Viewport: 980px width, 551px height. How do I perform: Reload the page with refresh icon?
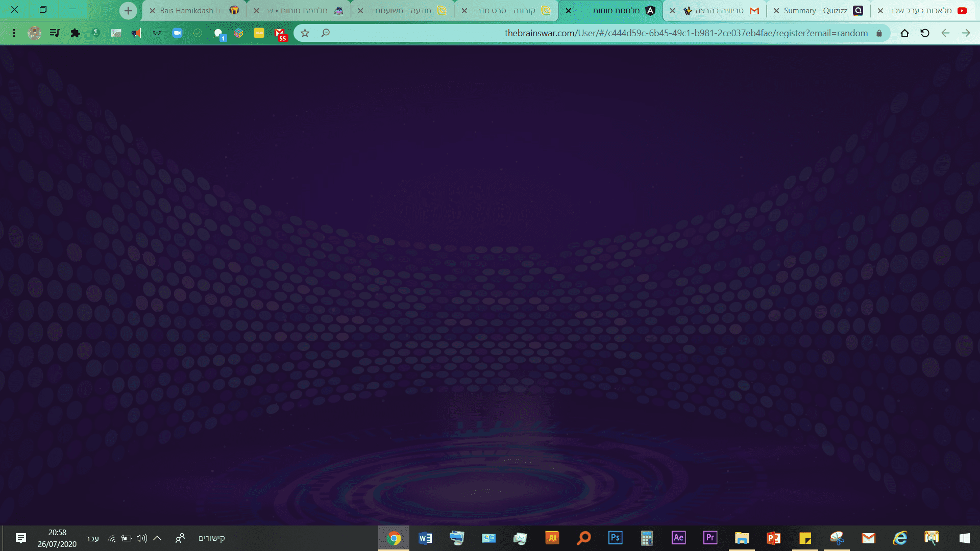pyautogui.click(x=925, y=33)
